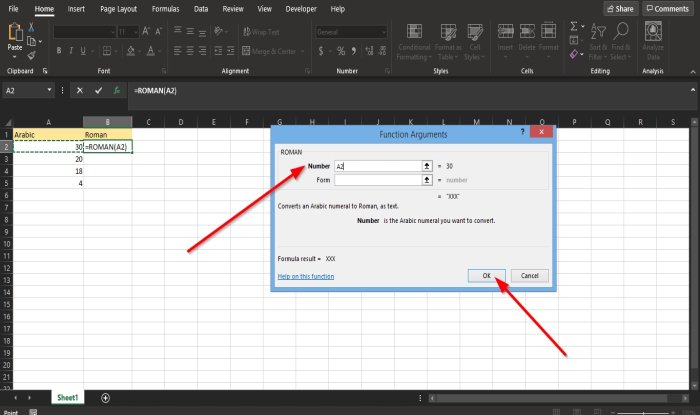
Task: Confirm entry with the formula bar checkmark
Action: coord(98,91)
